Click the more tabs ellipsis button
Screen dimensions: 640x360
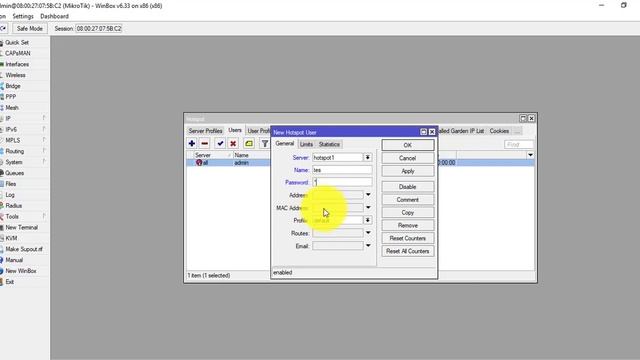[x=517, y=131]
